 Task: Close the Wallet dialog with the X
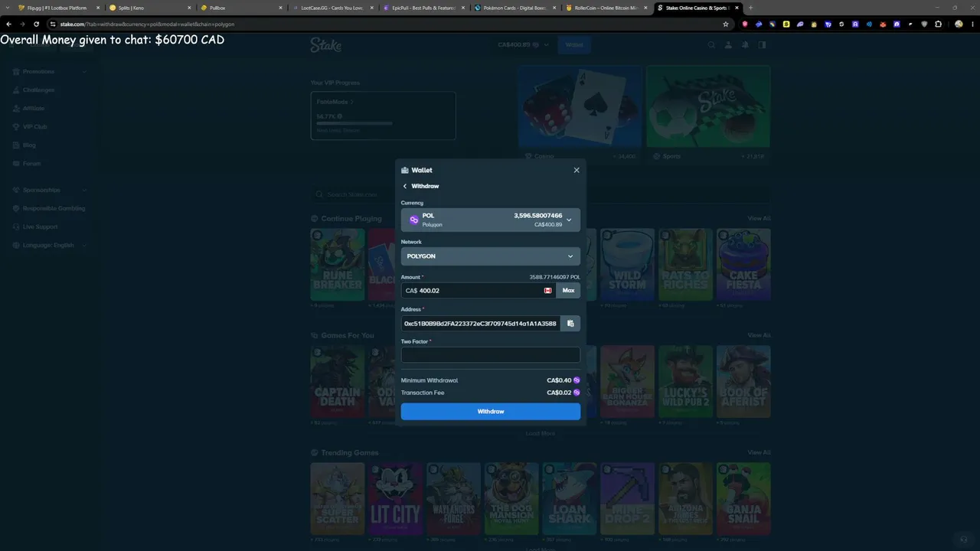[577, 170]
